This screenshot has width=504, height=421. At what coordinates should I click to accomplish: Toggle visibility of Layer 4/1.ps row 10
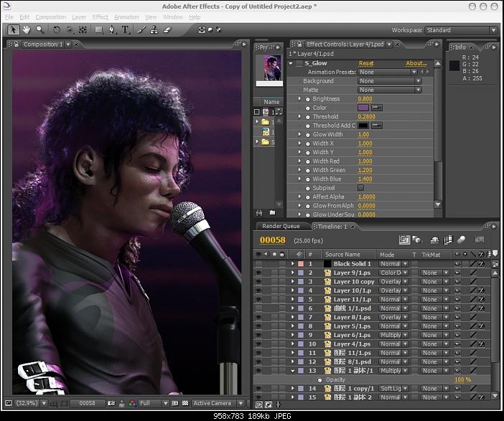click(x=258, y=344)
